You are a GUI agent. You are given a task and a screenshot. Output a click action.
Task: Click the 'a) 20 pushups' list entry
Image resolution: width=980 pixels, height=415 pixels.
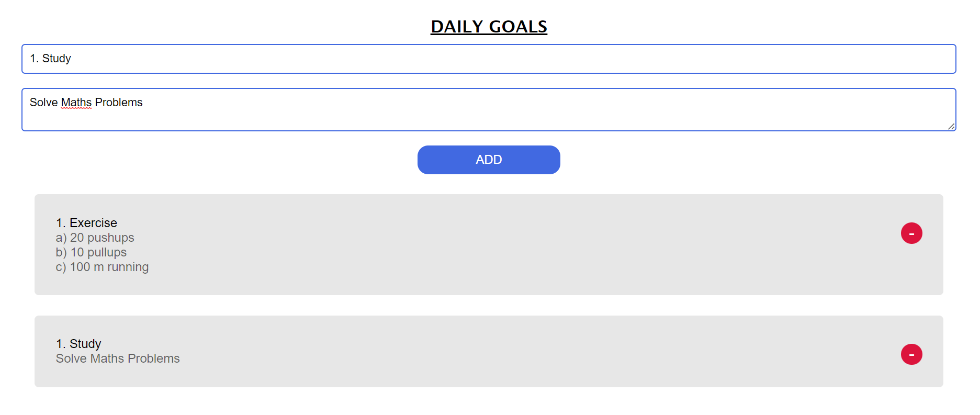95,237
